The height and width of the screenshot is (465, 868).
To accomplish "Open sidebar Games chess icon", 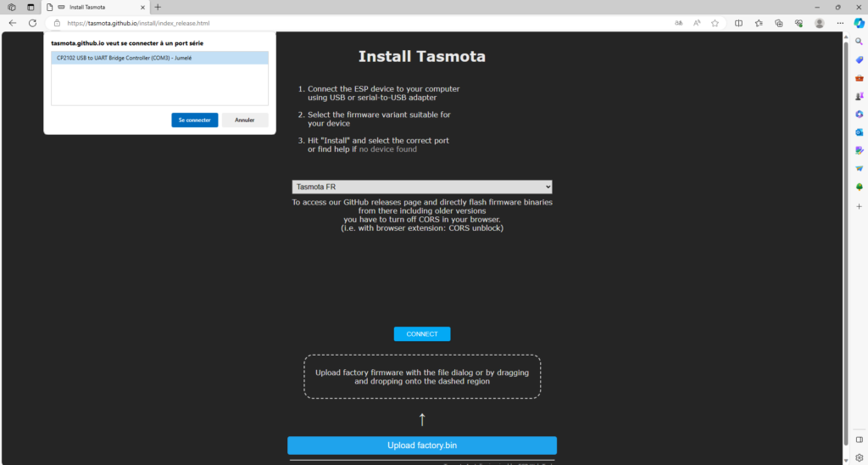I will (860, 97).
